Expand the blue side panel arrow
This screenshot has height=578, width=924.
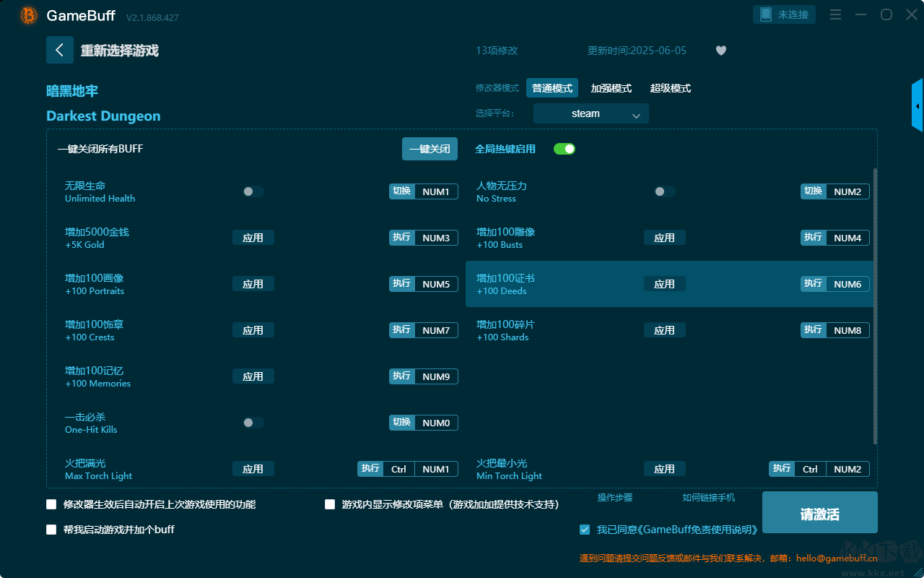tap(918, 105)
